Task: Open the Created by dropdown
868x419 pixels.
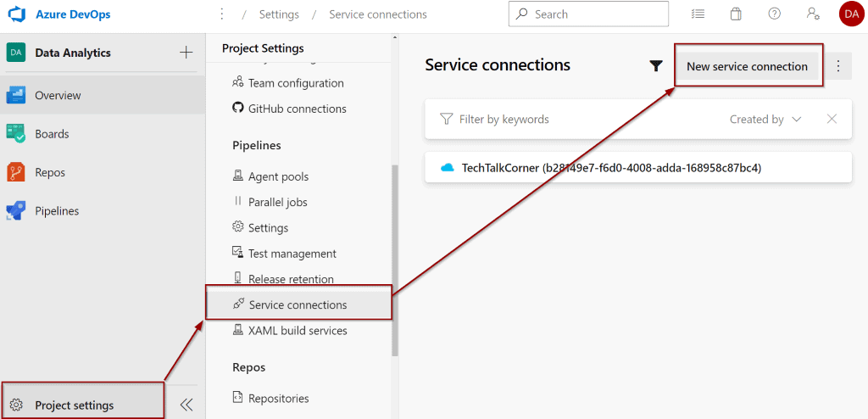Action: (x=765, y=119)
